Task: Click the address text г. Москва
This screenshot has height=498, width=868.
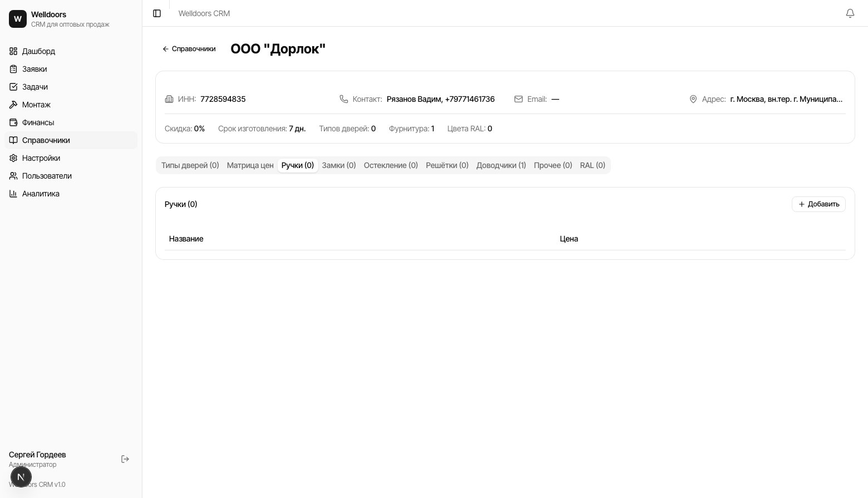Action: [x=786, y=99]
